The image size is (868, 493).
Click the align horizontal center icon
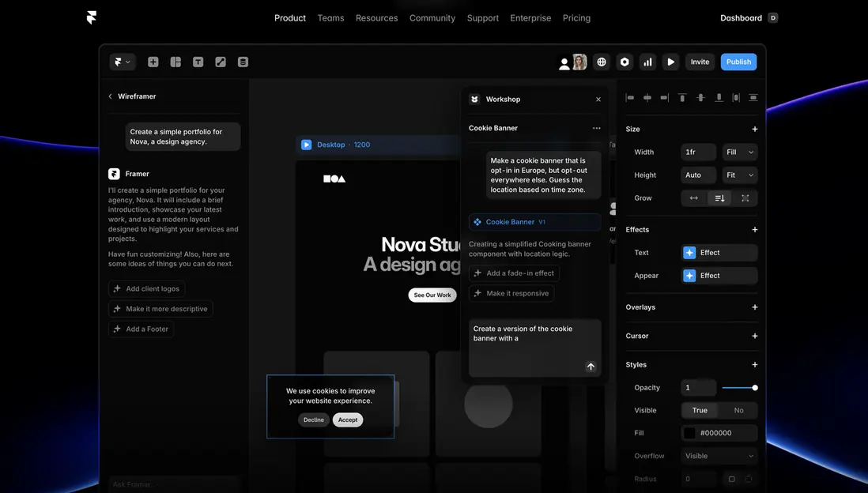[647, 97]
